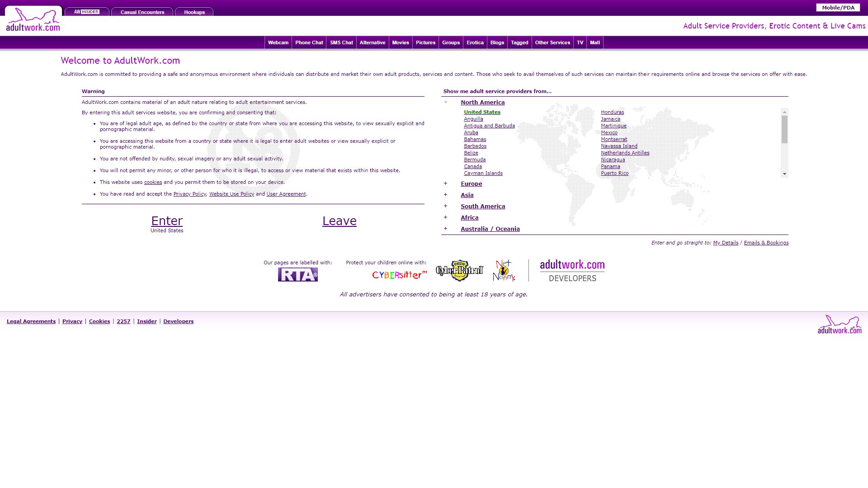Choose Mexico from country list

point(609,132)
